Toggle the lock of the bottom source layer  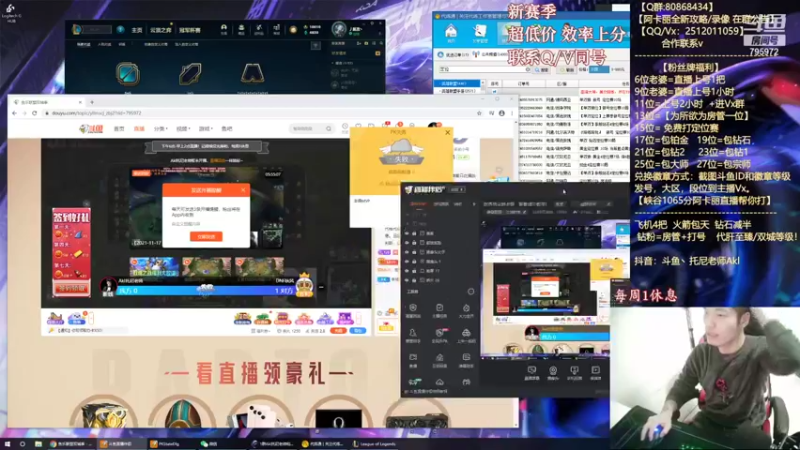(414, 280)
